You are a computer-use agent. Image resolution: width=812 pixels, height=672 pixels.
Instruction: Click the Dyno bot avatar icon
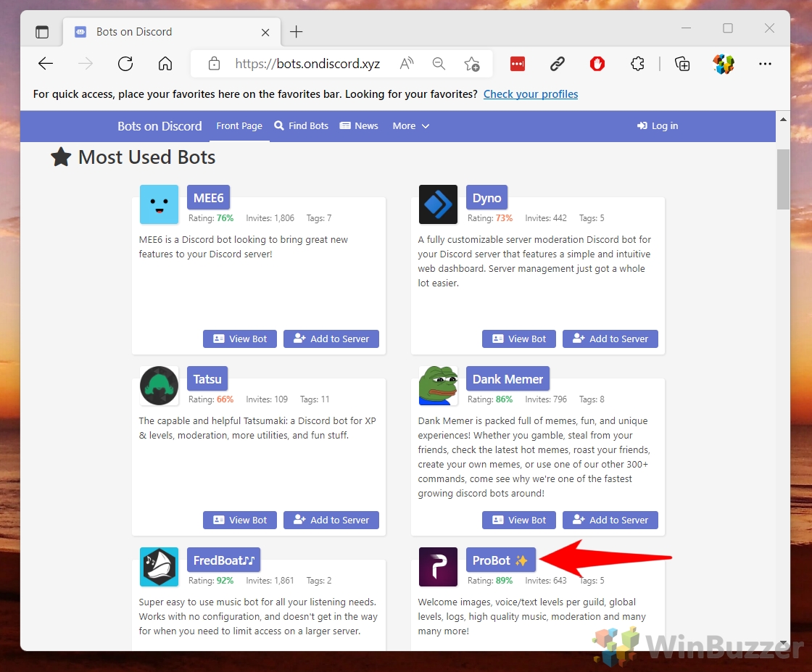click(x=438, y=204)
